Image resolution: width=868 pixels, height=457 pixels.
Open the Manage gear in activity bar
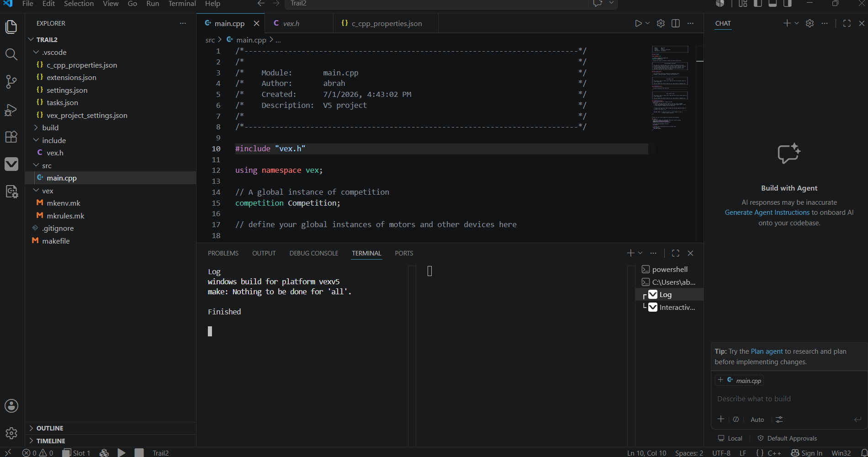tap(11, 433)
